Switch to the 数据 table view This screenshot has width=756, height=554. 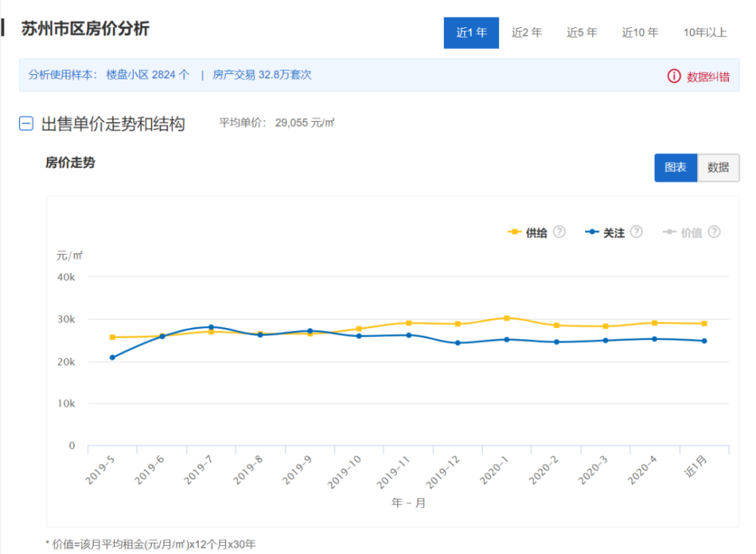[718, 168]
